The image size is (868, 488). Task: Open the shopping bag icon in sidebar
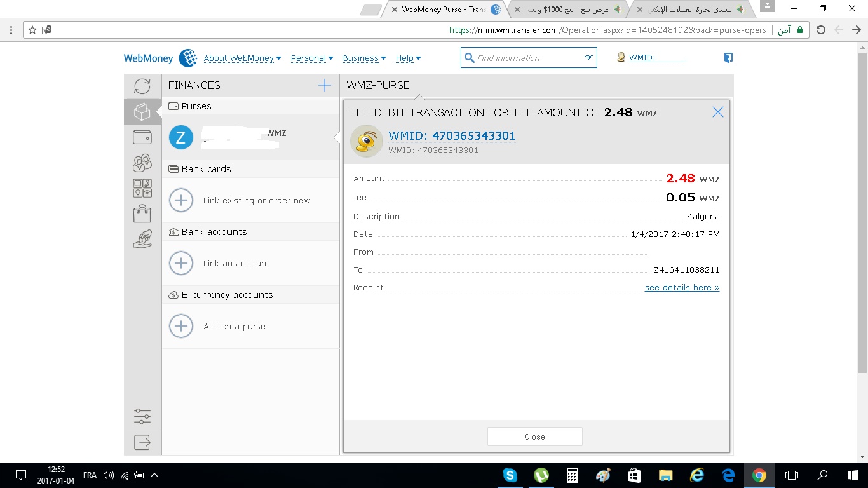142,213
